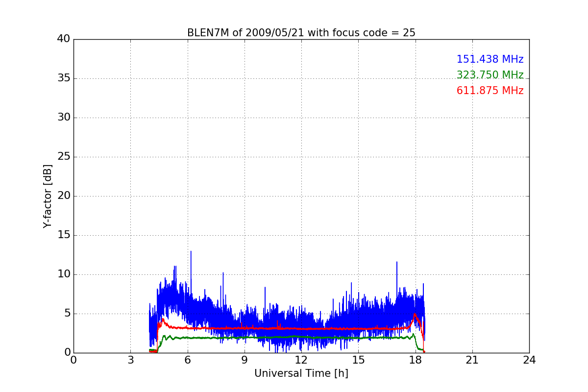The height and width of the screenshot is (392, 588).
Task: Click y-axis tick value 30
Action: [x=64, y=118]
